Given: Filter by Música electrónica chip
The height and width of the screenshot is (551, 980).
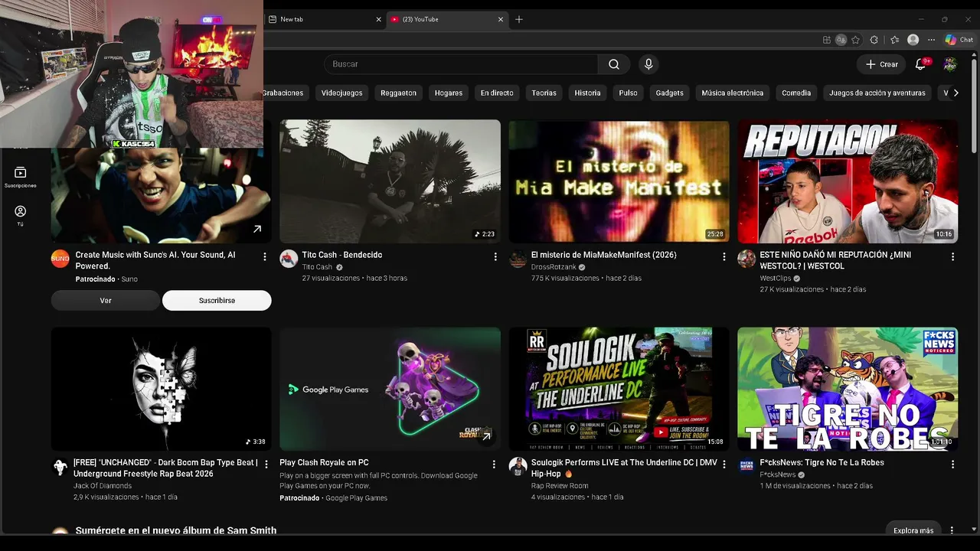Looking at the screenshot, I should [x=733, y=93].
